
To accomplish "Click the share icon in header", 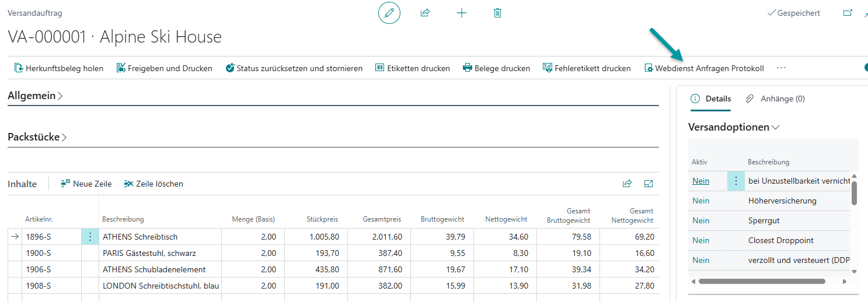I will pos(425,13).
